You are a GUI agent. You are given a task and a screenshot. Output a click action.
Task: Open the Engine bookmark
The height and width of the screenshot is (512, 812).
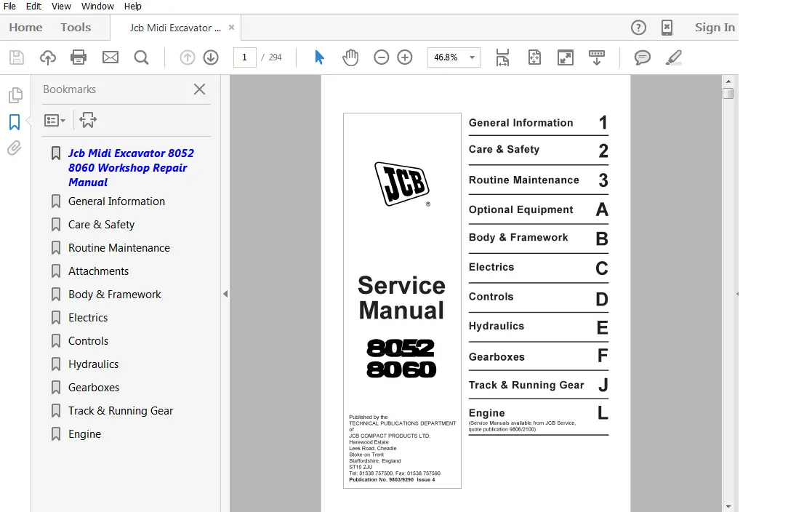[x=84, y=434]
